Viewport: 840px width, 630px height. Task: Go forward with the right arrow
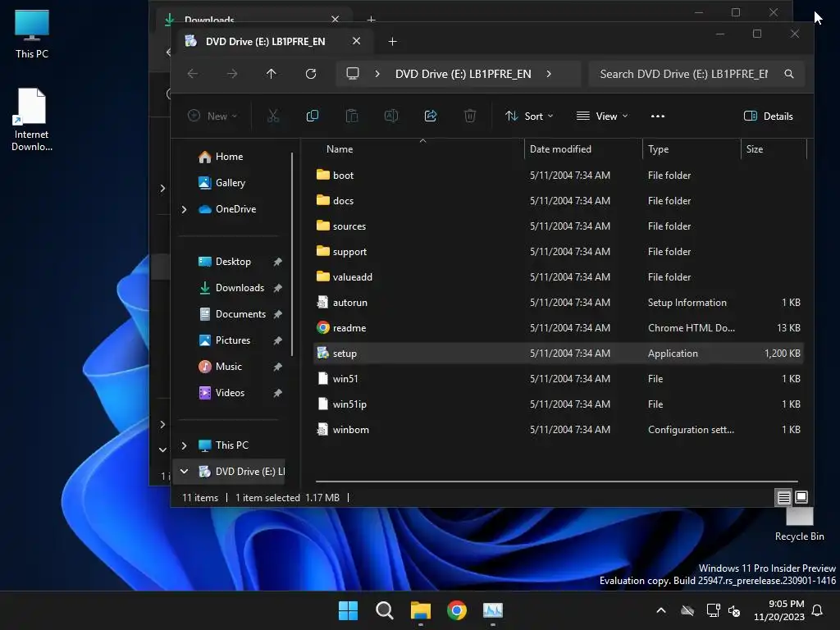[232, 74]
